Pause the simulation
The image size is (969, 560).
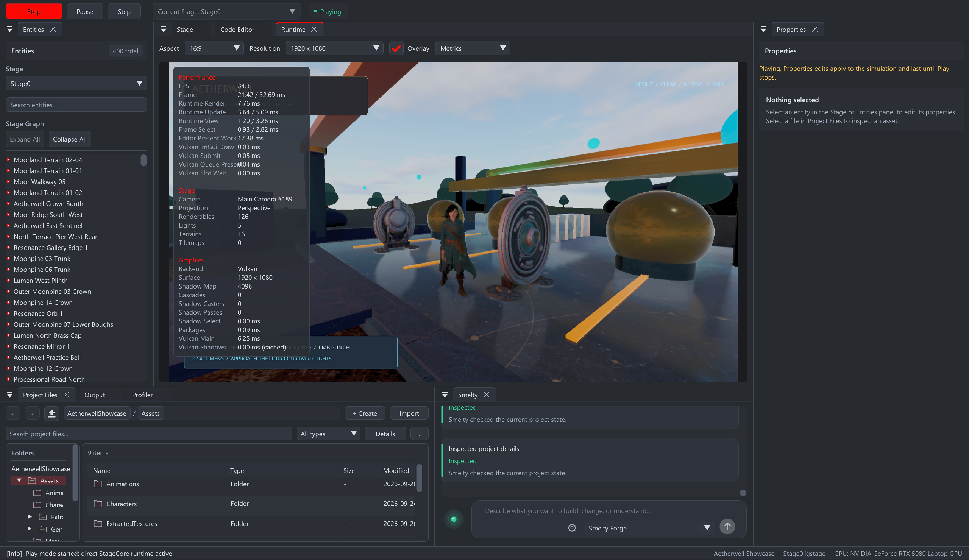coord(85,11)
